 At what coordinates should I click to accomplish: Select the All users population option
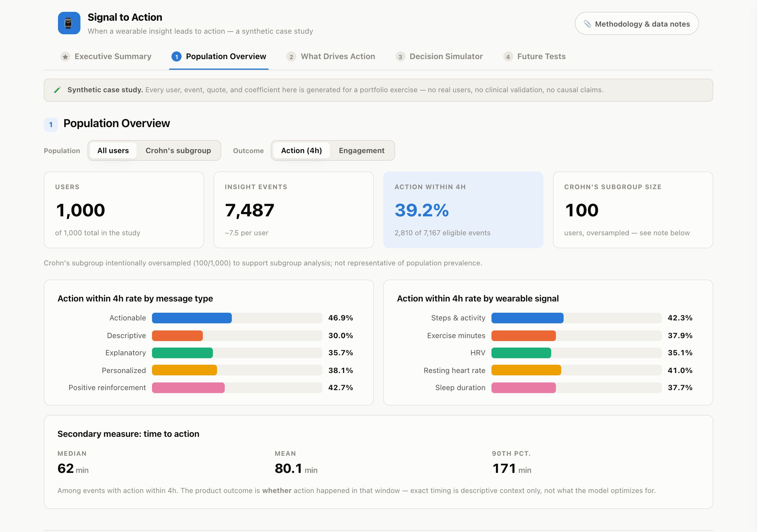pyautogui.click(x=113, y=151)
